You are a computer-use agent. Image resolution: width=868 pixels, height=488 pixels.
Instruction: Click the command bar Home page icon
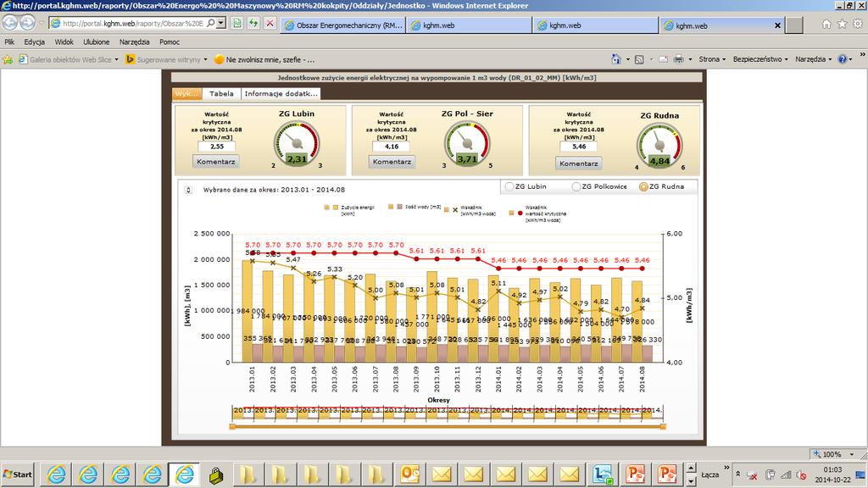click(x=615, y=59)
